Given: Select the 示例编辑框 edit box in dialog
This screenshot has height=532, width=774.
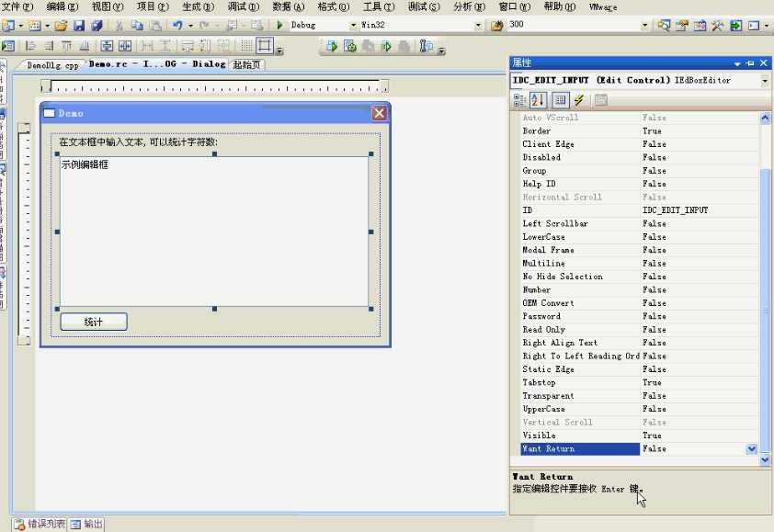Looking at the screenshot, I should (x=214, y=231).
